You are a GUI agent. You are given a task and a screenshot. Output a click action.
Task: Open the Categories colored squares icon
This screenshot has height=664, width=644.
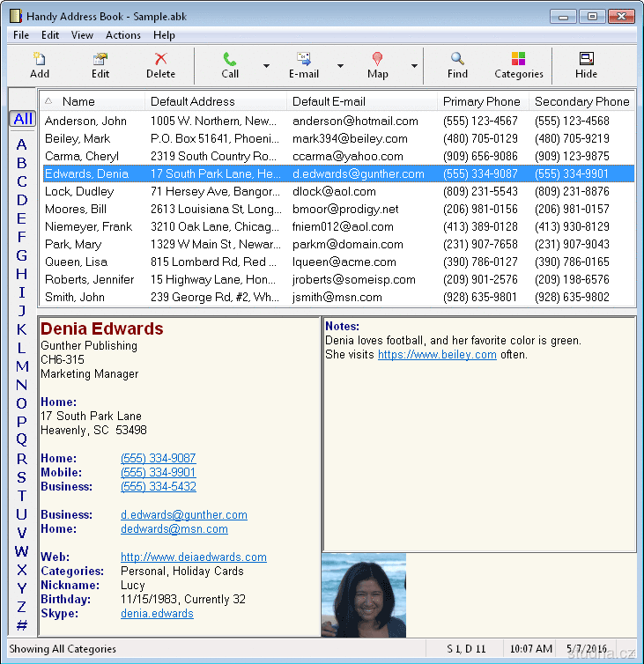[x=519, y=59]
